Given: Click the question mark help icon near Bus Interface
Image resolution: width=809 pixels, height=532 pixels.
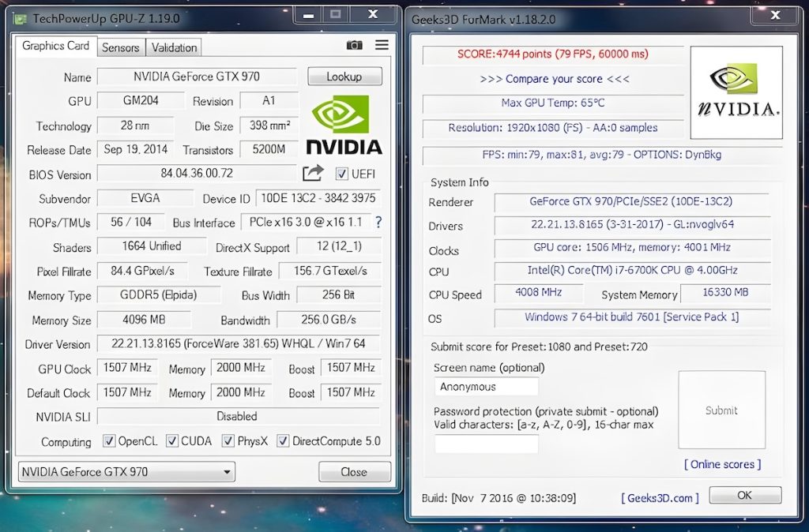Looking at the screenshot, I should (x=378, y=223).
